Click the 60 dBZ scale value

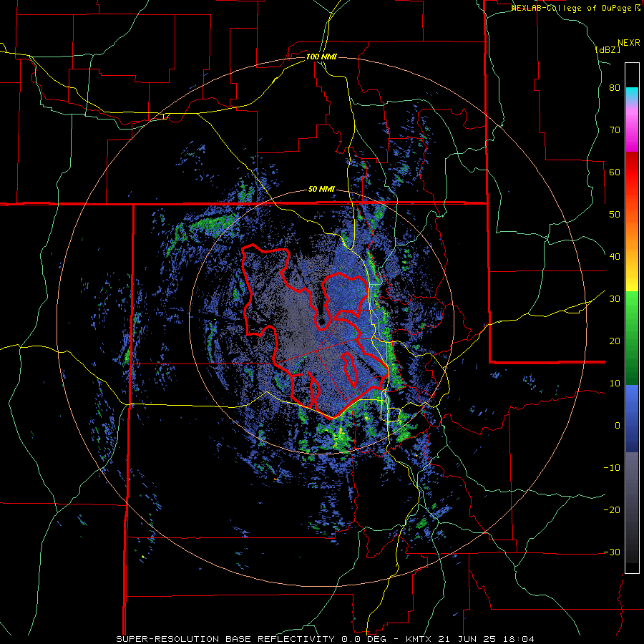615,172
